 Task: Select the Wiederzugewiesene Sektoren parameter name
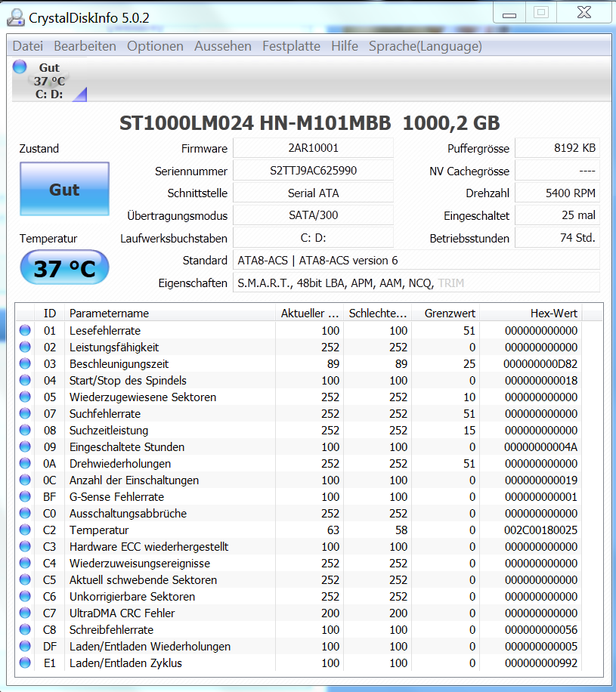[143, 397]
